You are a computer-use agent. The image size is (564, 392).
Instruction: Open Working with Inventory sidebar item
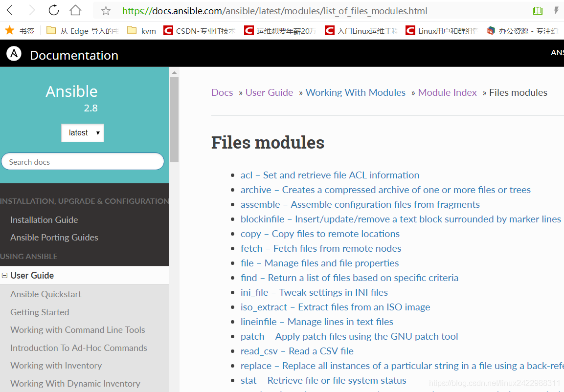pyautogui.click(x=56, y=366)
